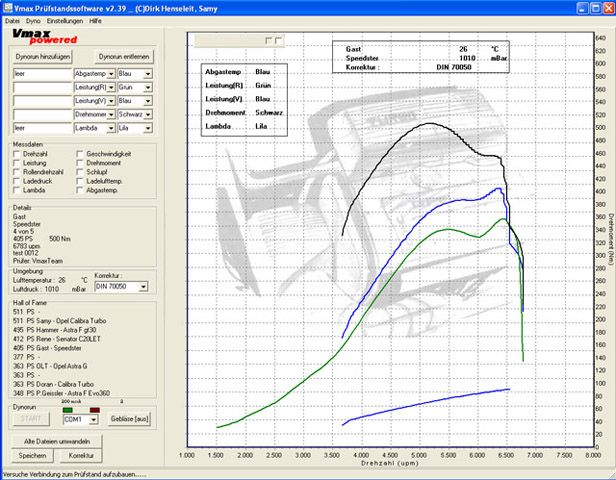The height and width of the screenshot is (480, 616).
Task: Click the run name field beside Leistung(R)
Action: click(42, 87)
